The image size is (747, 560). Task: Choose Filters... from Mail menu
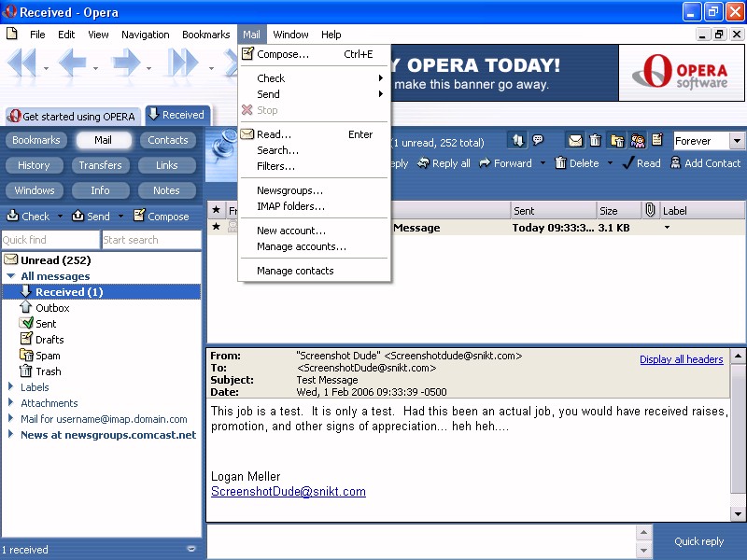click(x=315, y=166)
